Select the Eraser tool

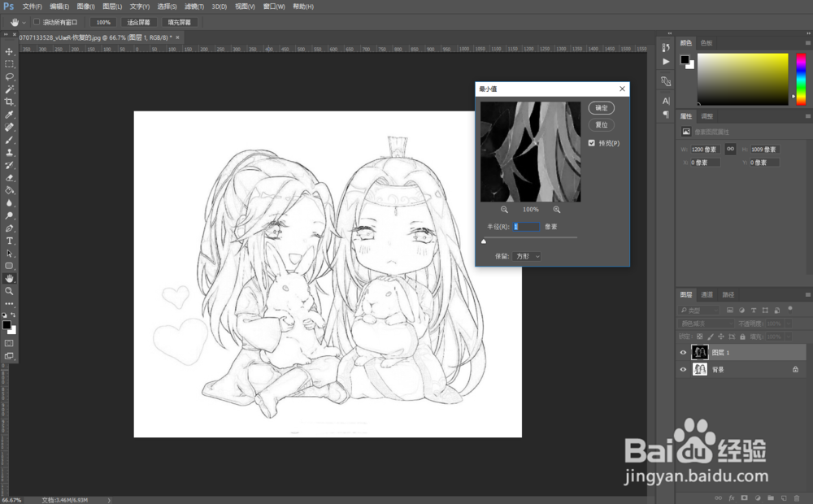[9, 178]
